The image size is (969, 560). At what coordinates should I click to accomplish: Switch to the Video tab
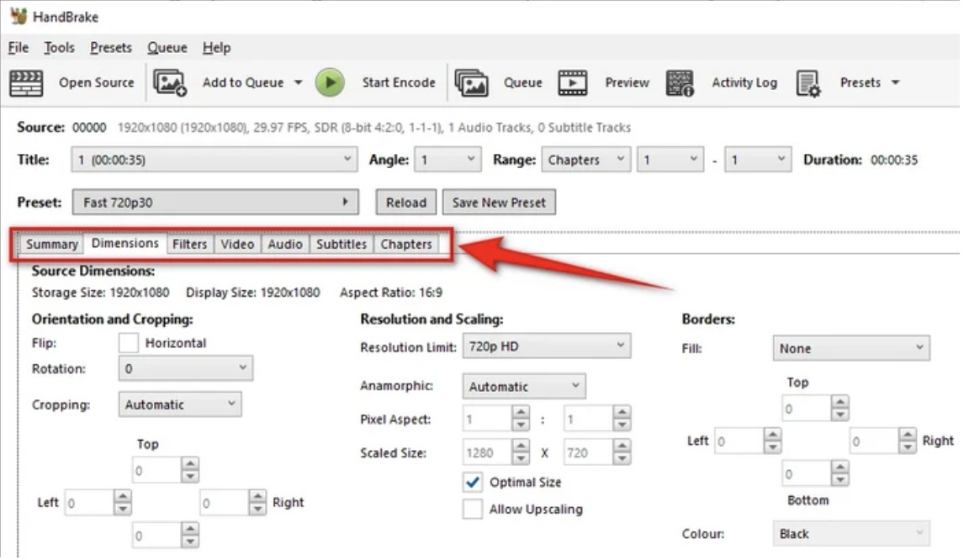pos(237,244)
